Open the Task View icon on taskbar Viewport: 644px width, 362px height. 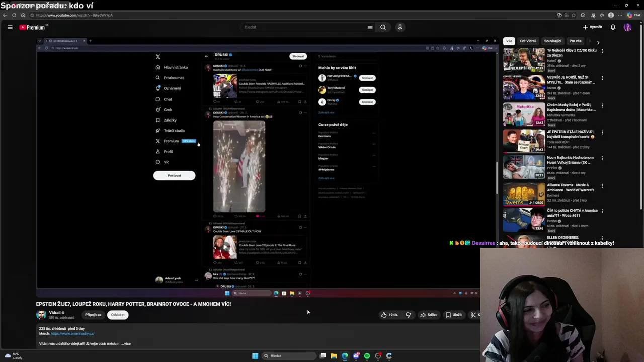coord(323,356)
